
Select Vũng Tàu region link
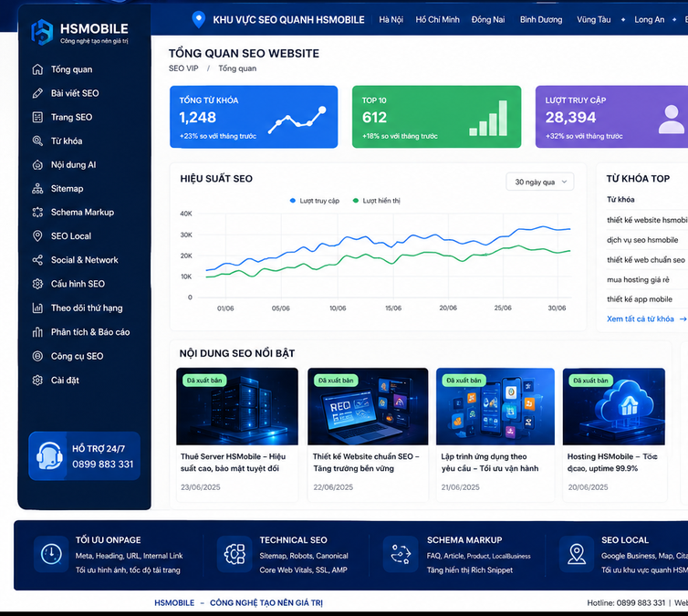pos(594,20)
